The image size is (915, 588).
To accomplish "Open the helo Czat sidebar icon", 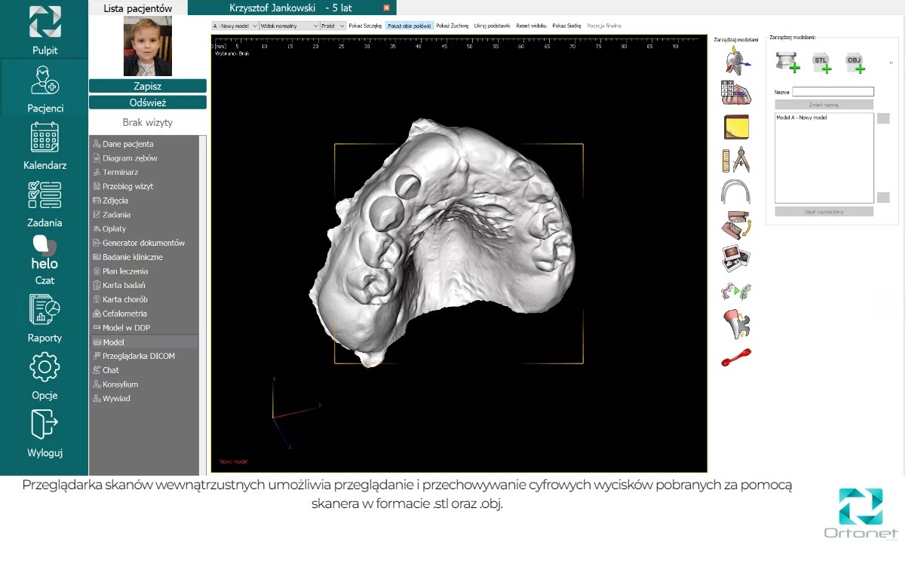I will click(x=45, y=260).
